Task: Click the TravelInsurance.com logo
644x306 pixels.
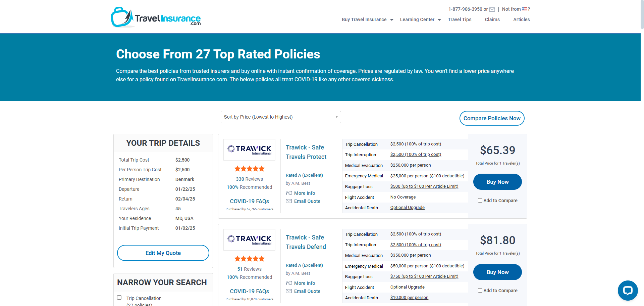Action: point(156,17)
